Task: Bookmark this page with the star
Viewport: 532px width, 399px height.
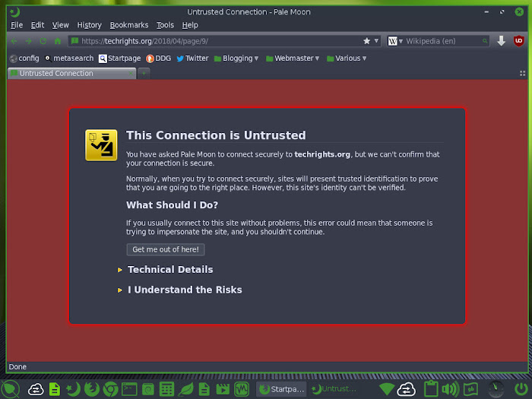Action: click(367, 41)
